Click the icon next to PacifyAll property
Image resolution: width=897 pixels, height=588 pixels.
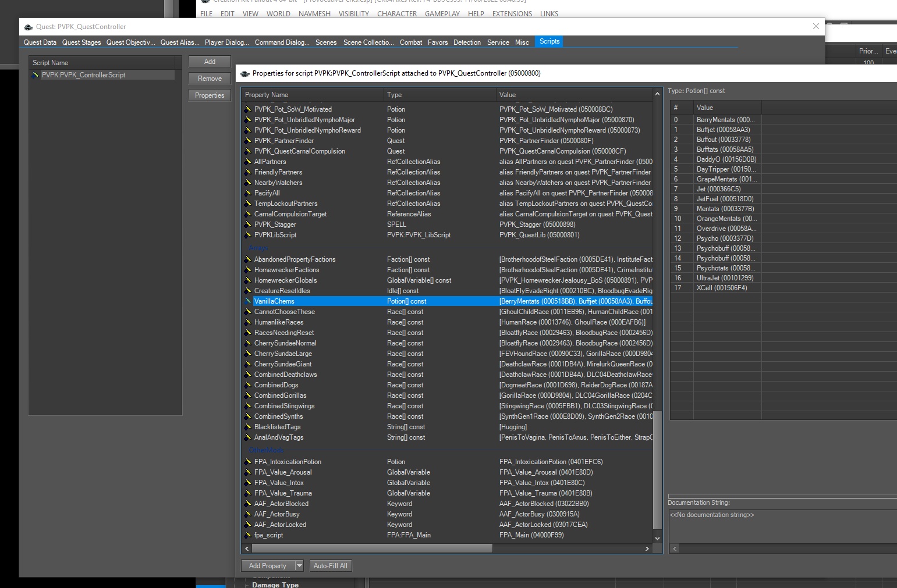[x=247, y=193]
